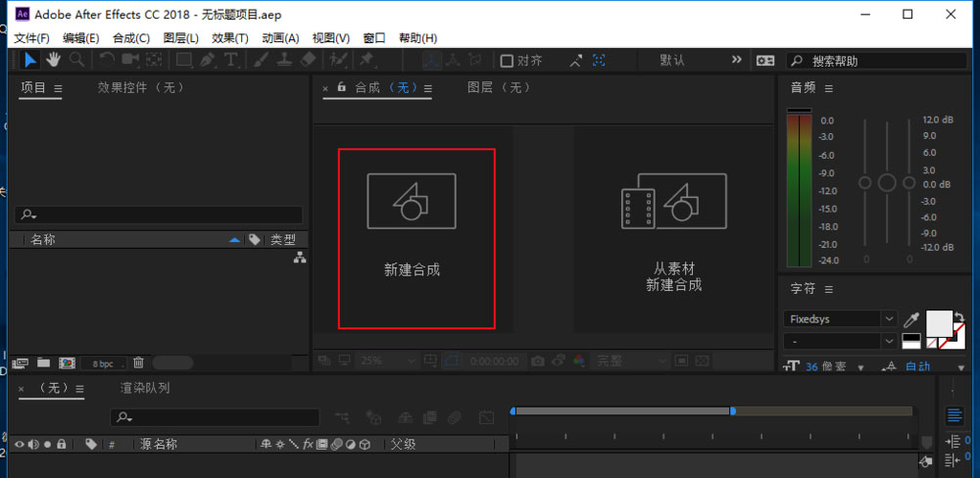Toggle the motion blur column switch
The height and width of the screenshot is (478, 980).
336,445
